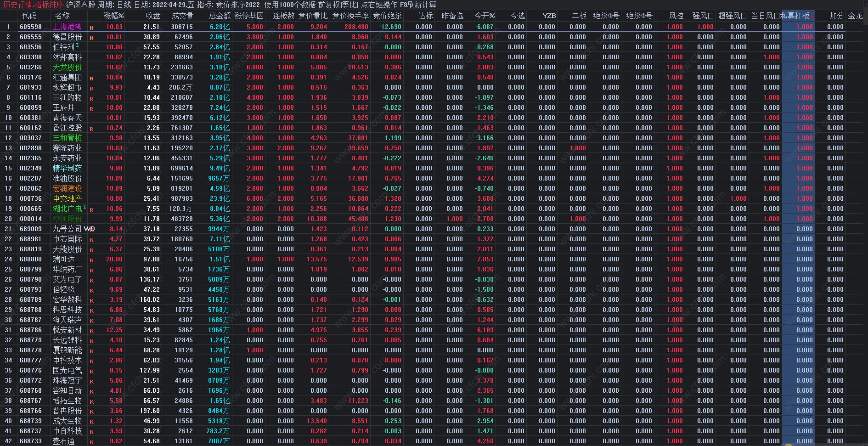Click the 昨备选 column header

[452, 16]
